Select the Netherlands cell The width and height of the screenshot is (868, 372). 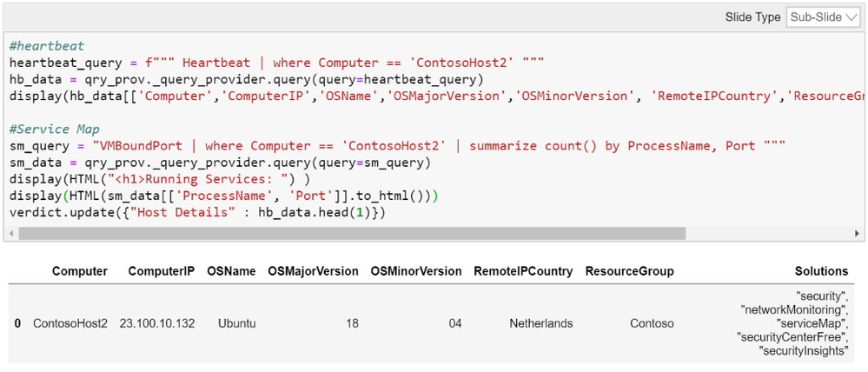tap(540, 323)
